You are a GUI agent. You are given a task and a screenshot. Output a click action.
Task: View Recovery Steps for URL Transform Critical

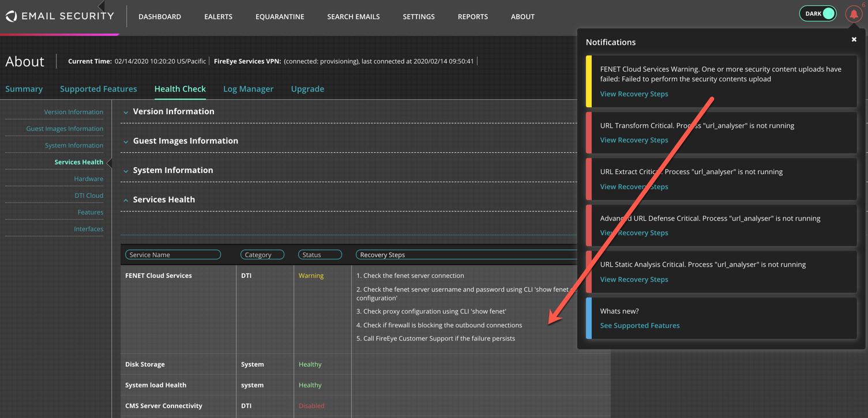pyautogui.click(x=634, y=140)
